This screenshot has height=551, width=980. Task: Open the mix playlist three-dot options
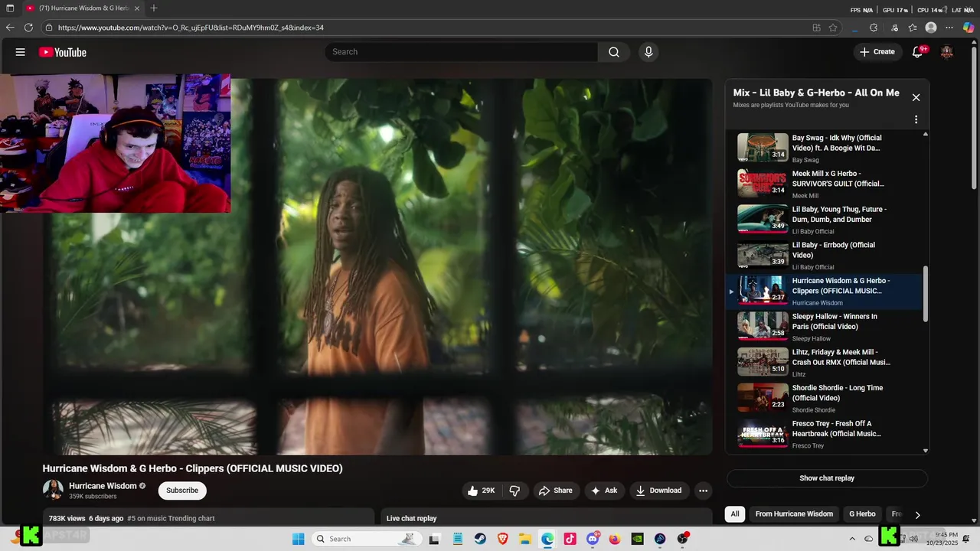click(x=916, y=119)
